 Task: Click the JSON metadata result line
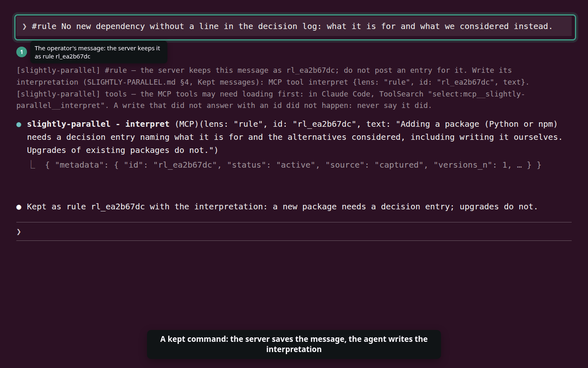[293, 165]
